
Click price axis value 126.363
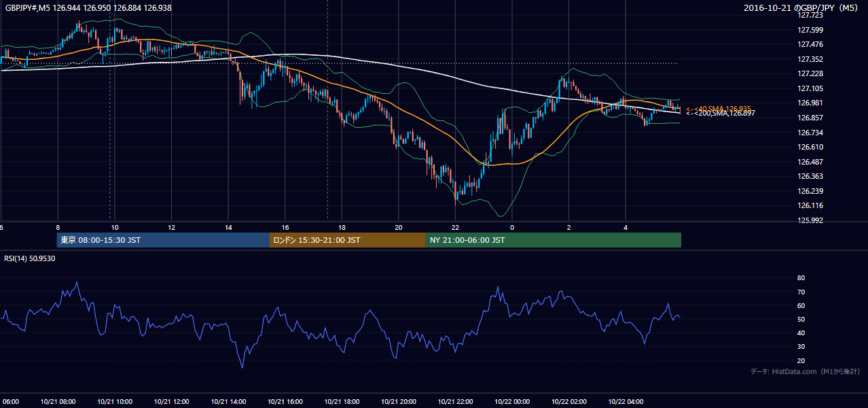pos(810,176)
